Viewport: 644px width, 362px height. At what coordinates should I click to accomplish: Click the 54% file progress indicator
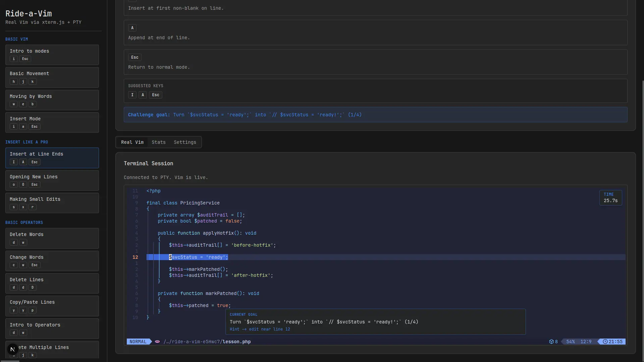pos(571,342)
